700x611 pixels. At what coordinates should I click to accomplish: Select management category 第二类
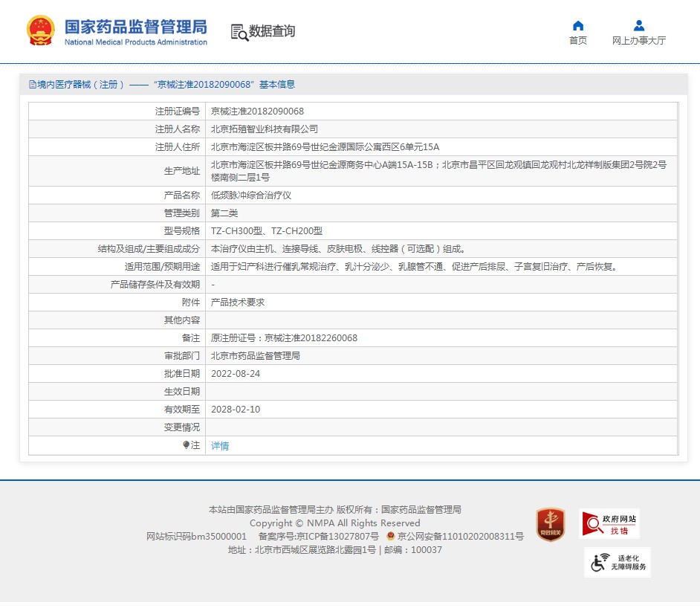tap(224, 213)
